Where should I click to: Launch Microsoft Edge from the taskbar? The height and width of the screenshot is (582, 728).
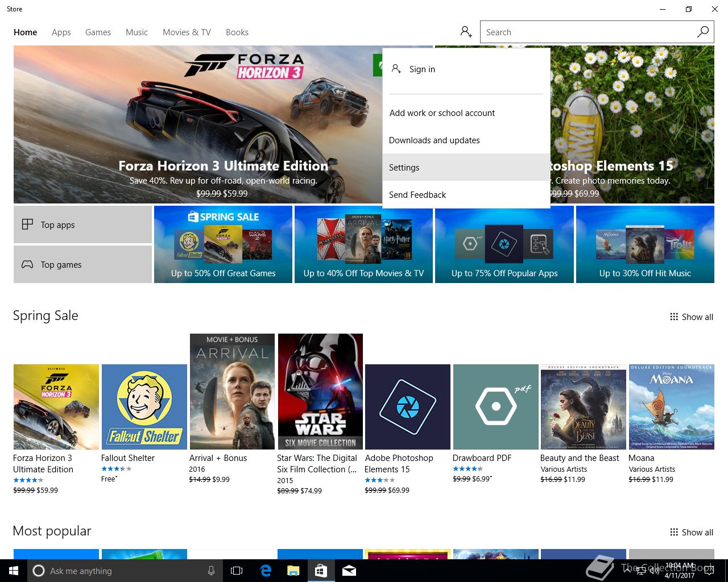[x=266, y=571]
